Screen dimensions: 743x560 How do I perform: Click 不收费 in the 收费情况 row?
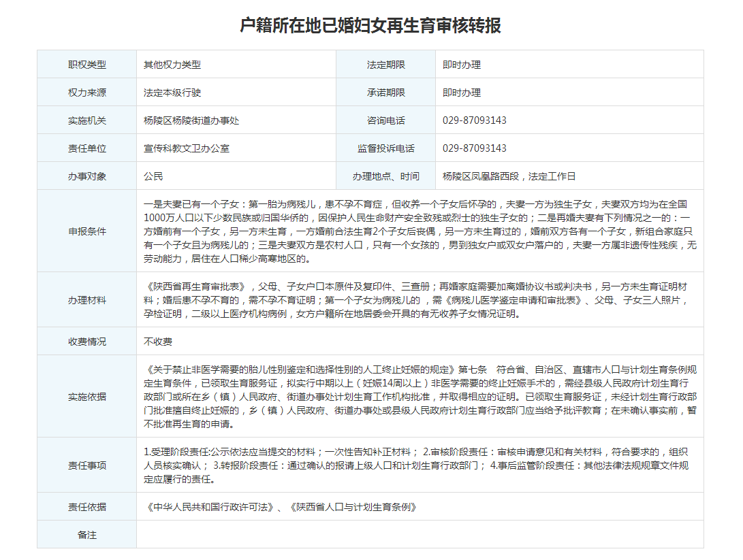click(x=158, y=341)
